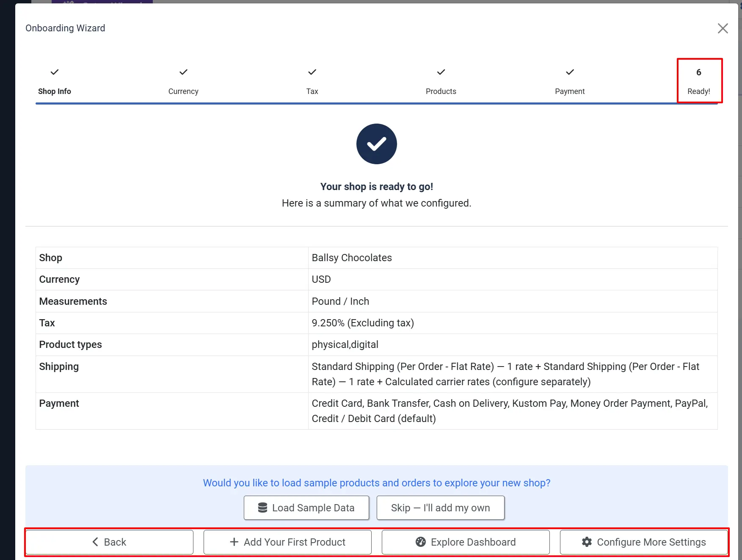Viewport: 742px width, 560px height.
Task: Click the Onboarding Wizard title
Action: pos(65,28)
